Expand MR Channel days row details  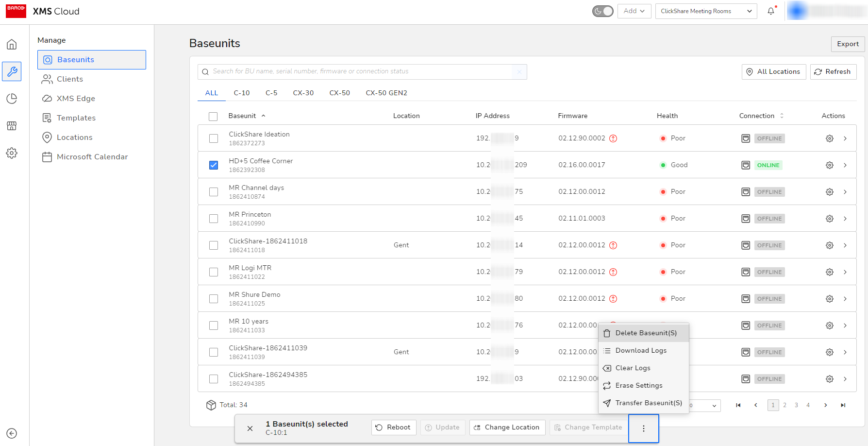(845, 192)
